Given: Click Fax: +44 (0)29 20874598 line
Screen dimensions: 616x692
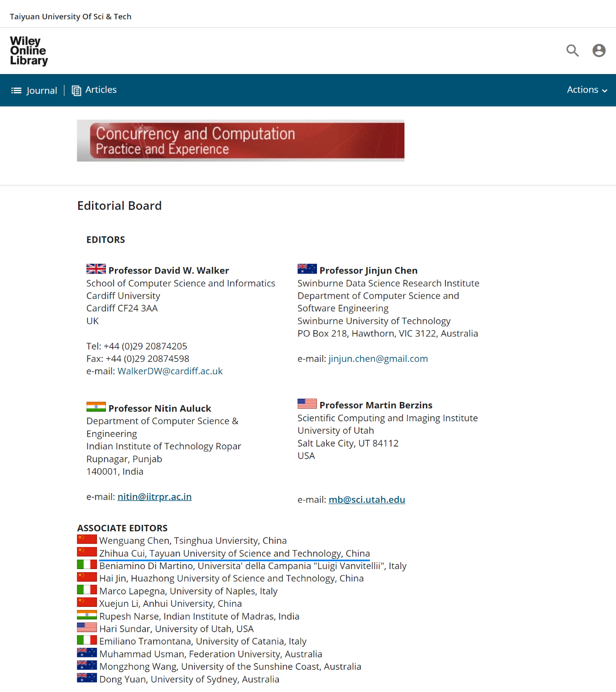Looking at the screenshot, I should (x=138, y=359).
